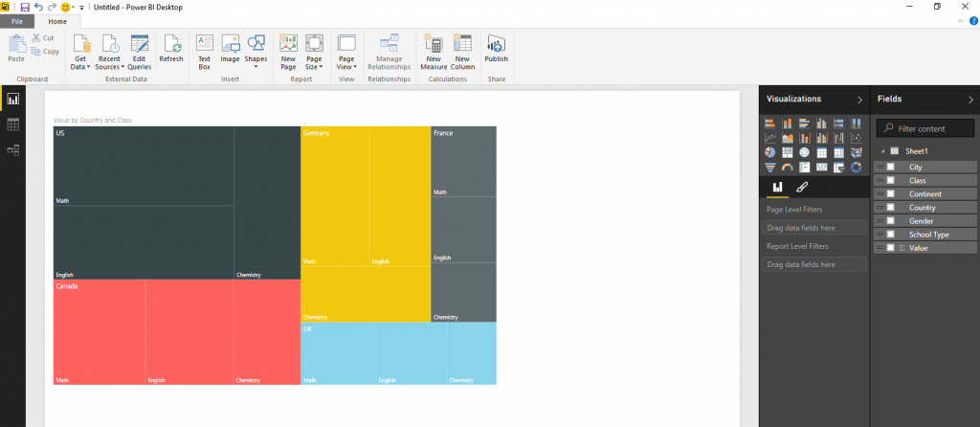This screenshot has width=980, height=427.
Task: Tick the City field checkbox
Action: [891, 167]
